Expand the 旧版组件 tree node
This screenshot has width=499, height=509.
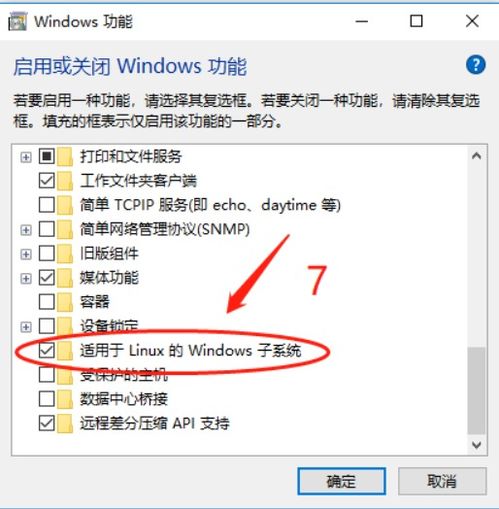tap(26, 254)
